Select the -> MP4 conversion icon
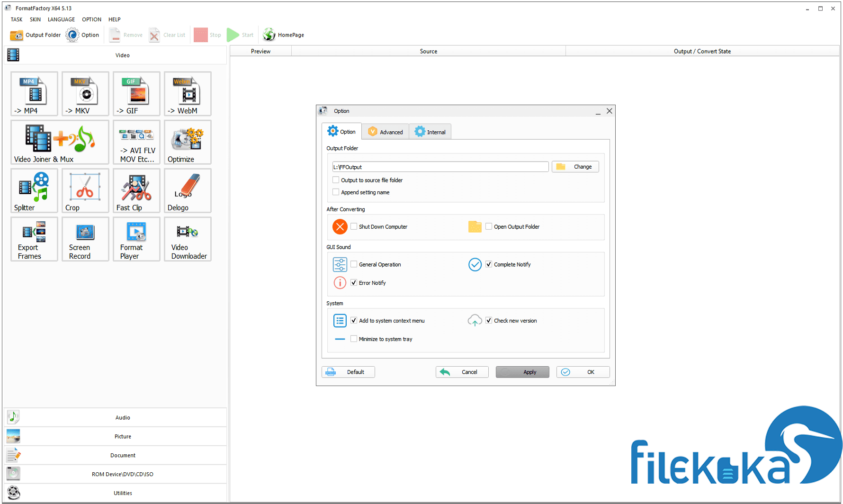 pos(34,94)
